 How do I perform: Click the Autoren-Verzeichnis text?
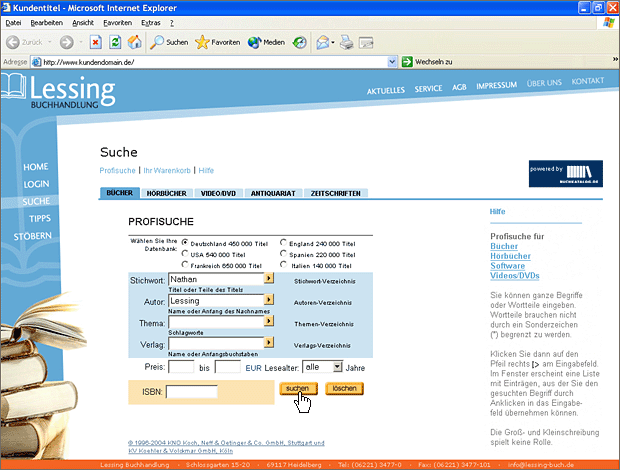[x=323, y=303]
